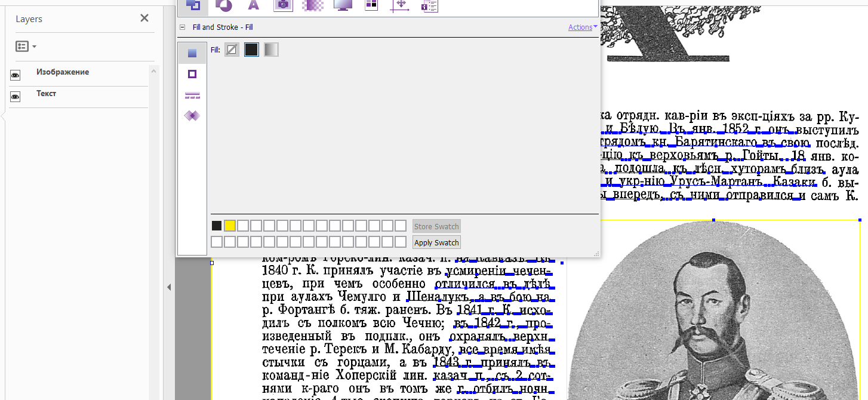
Task: Choose the gradient fill option
Action: [x=271, y=50]
